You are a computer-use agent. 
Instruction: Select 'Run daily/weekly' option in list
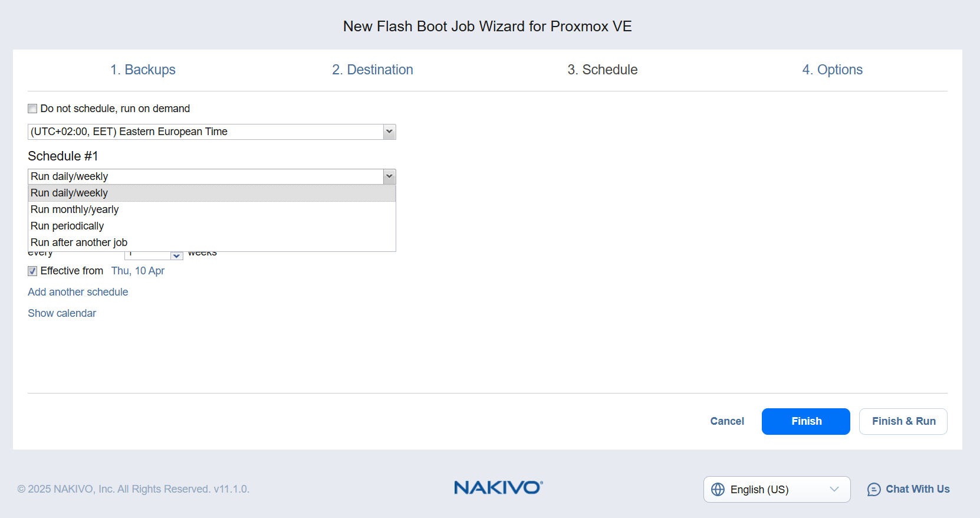(70, 193)
